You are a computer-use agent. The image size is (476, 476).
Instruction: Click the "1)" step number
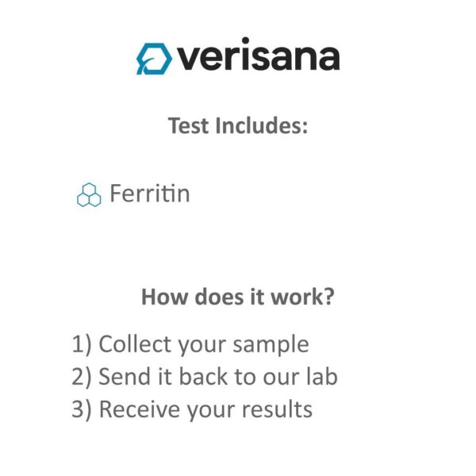(82, 344)
